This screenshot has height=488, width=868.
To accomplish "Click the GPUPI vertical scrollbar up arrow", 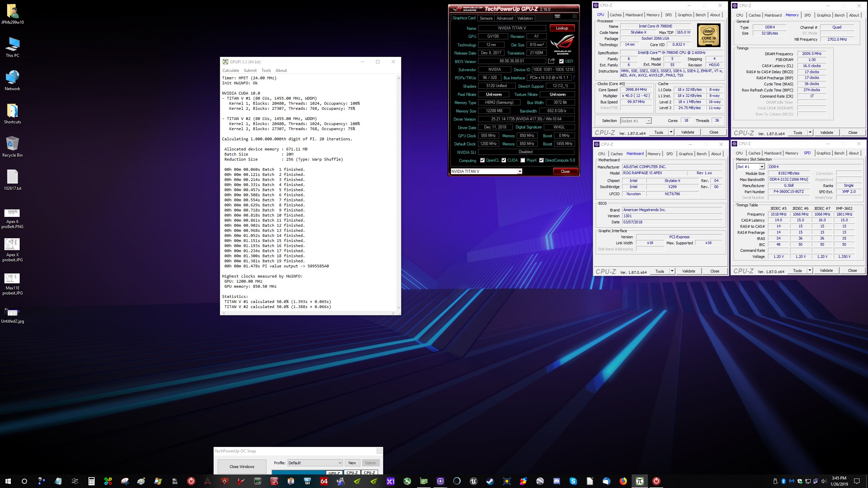I will click(399, 78).
